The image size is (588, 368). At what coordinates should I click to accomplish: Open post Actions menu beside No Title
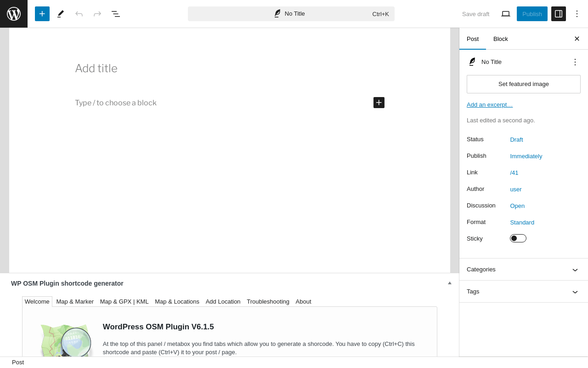pos(575,62)
